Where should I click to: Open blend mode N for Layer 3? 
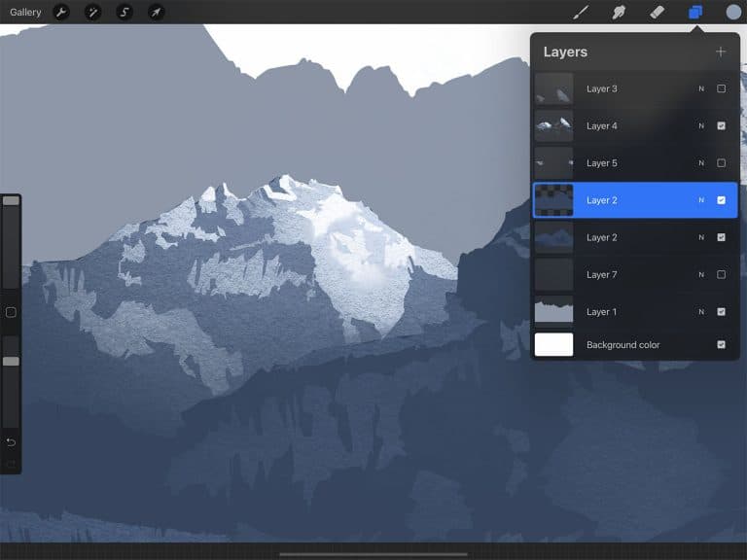pos(701,88)
